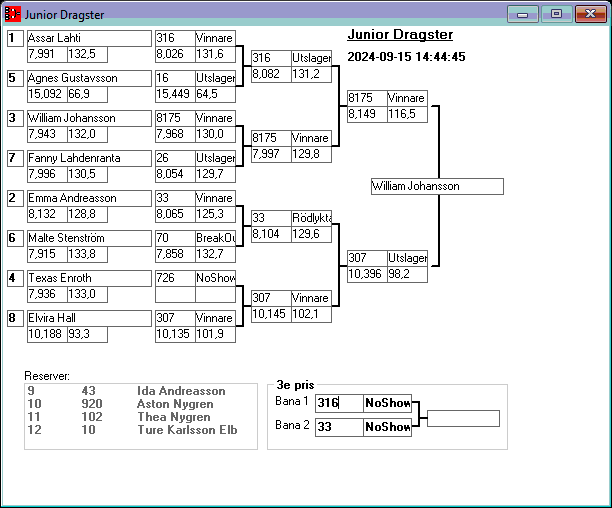This screenshot has width=612, height=508.
Task: Click the Bana 2 NoShow status cell
Action: [x=387, y=427]
